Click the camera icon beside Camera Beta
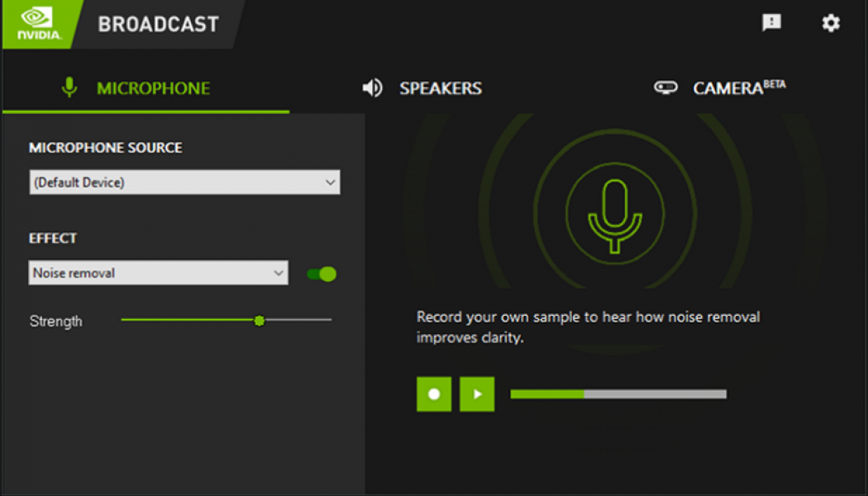 (x=666, y=88)
